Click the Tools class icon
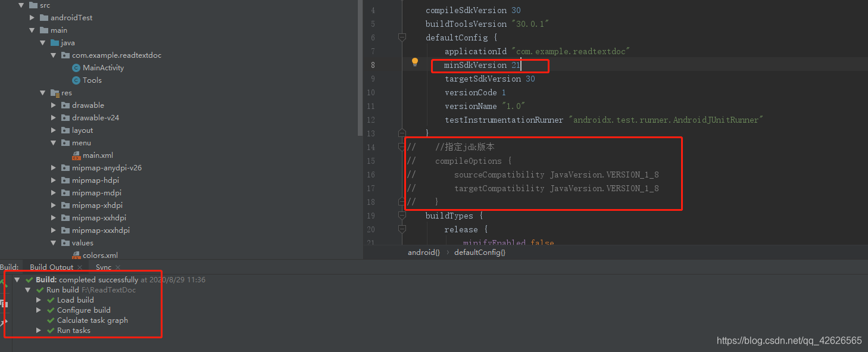Screen dimensions: 868x352 pyautogui.click(x=76, y=80)
